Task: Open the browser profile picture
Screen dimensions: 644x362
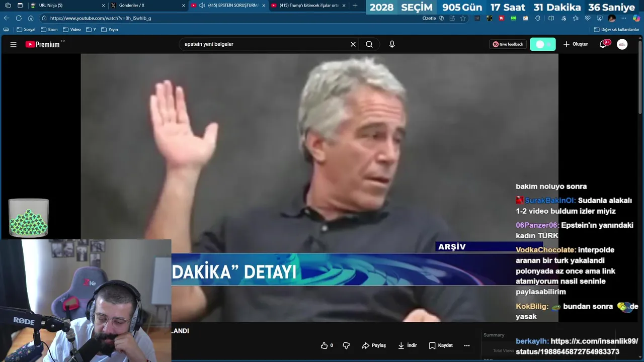Action: [612, 18]
